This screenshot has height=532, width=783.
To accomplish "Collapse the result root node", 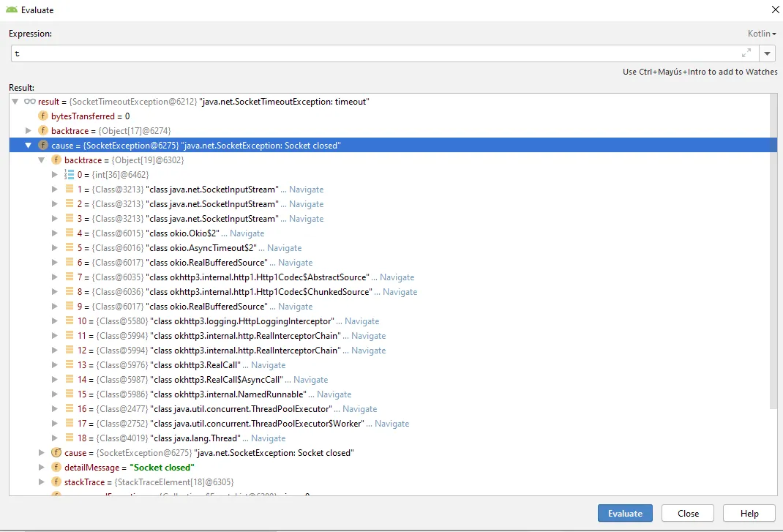I will (15, 102).
